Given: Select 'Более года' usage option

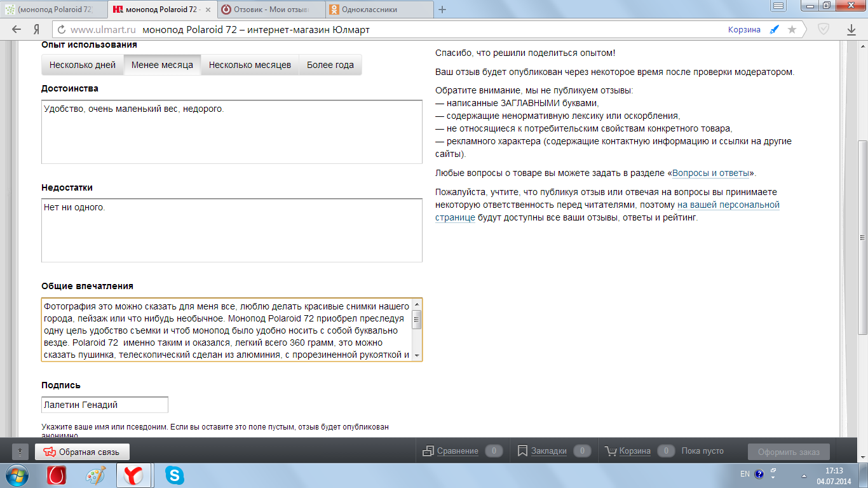Looking at the screenshot, I should pos(330,65).
